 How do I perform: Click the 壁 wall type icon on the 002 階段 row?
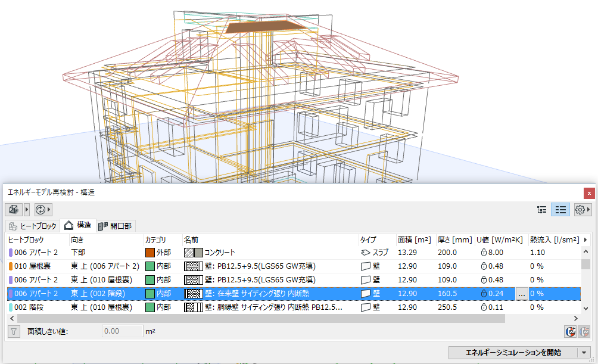[x=365, y=307]
